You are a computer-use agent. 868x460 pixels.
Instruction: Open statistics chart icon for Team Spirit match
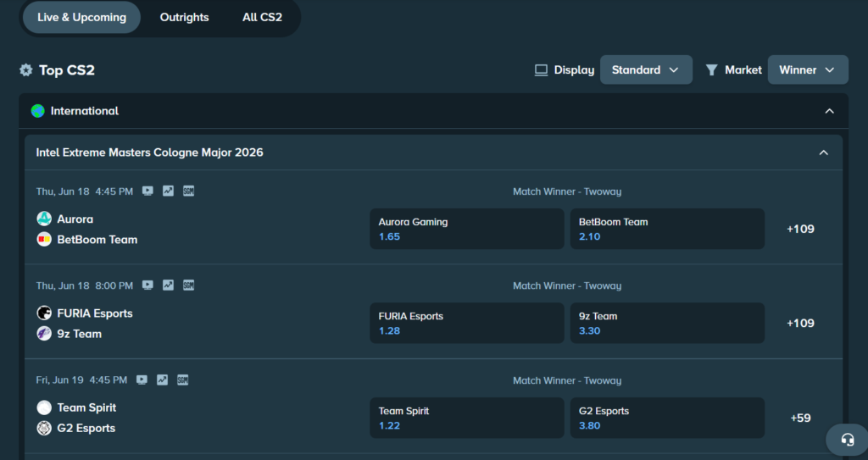[x=162, y=380]
